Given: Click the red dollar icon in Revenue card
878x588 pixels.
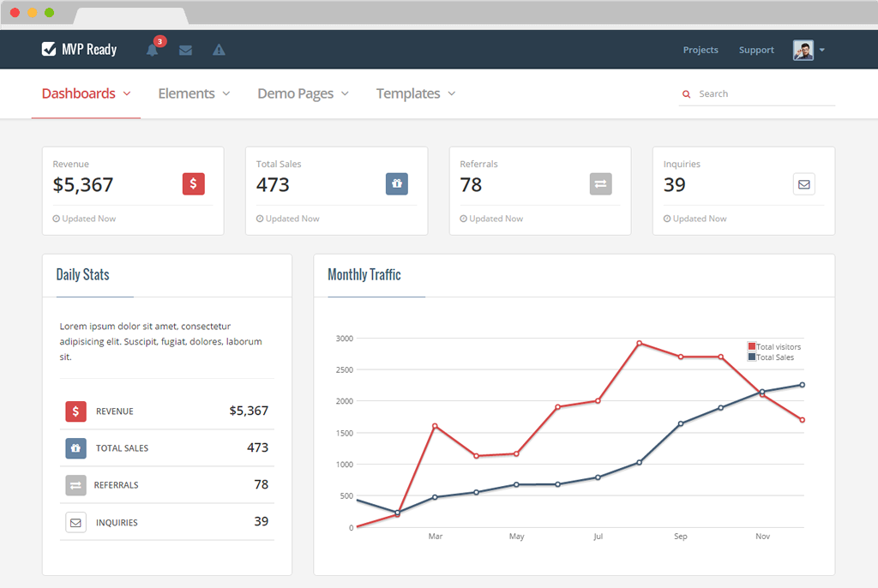Looking at the screenshot, I should pos(193,183).
